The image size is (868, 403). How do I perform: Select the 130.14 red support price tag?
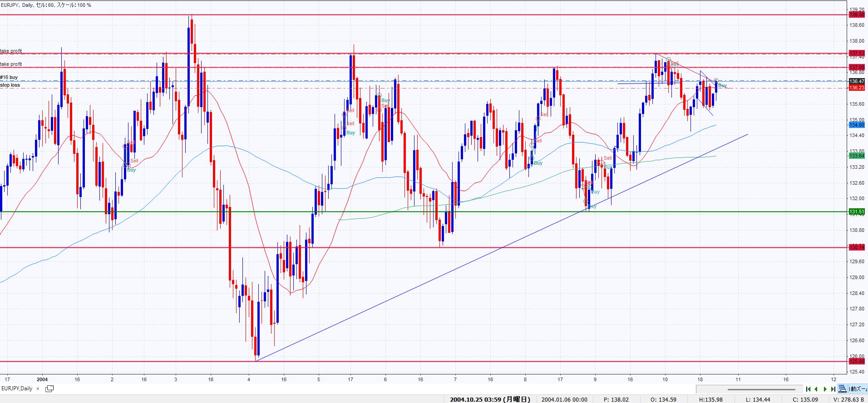[856, 247]
